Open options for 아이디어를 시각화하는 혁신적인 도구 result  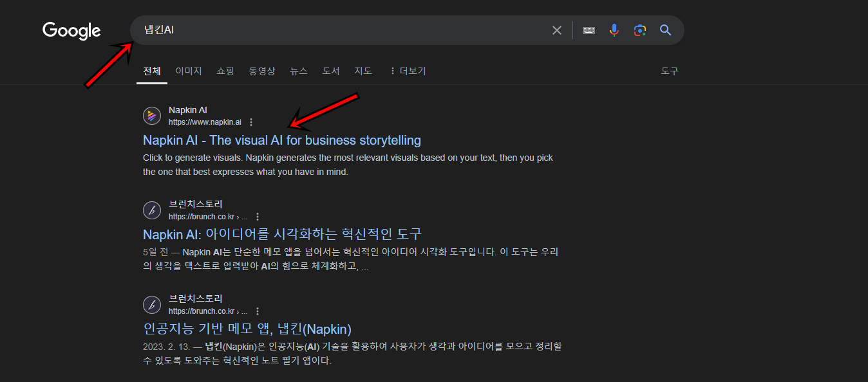tap(258, 217)
